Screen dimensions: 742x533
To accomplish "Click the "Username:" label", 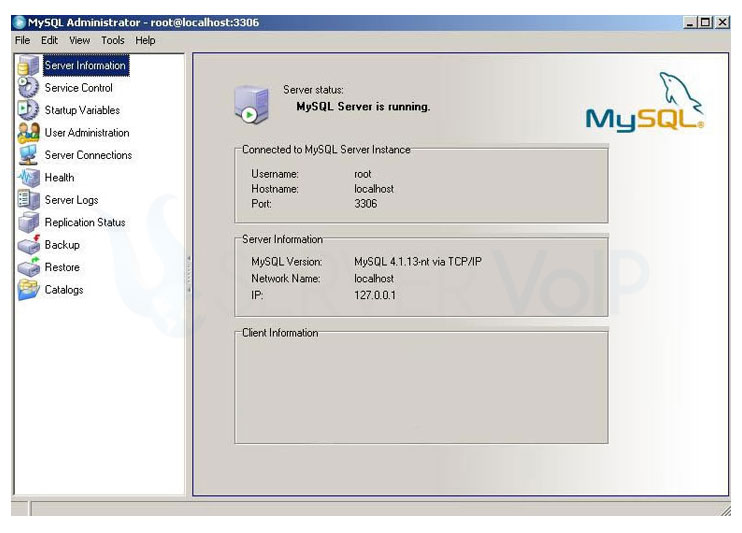I will coord(275,174).
